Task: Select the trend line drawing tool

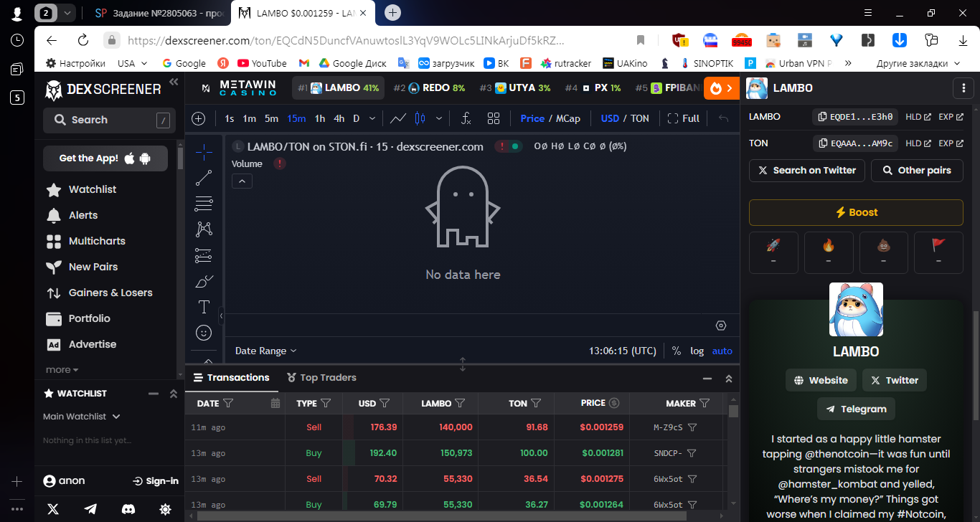Action: [x=204, y=178]
